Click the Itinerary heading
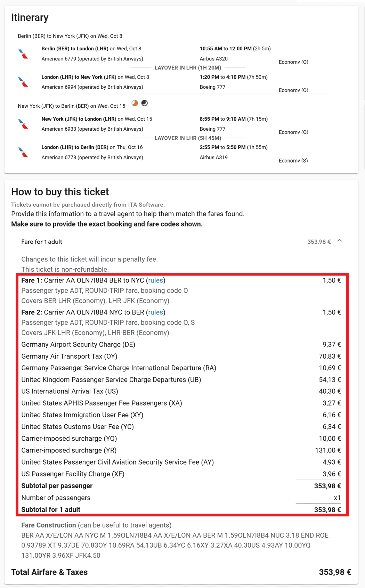 pyautogui.click(x=30, y=17)
